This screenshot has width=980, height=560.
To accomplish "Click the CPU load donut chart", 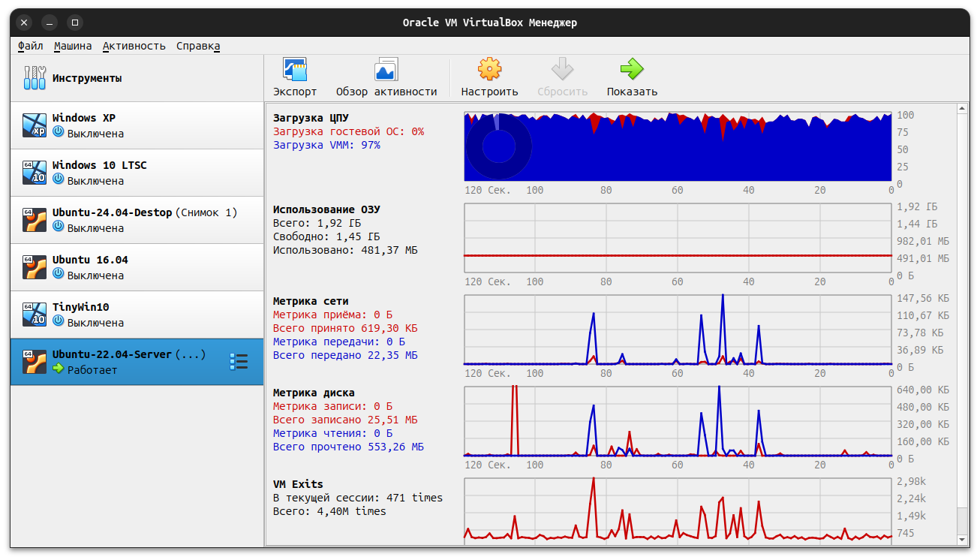I will coord(498,146).
